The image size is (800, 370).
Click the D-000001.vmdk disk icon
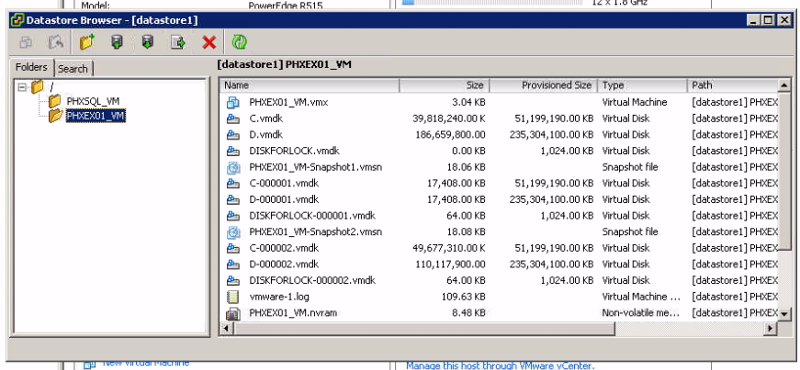[x=233, y=200]
